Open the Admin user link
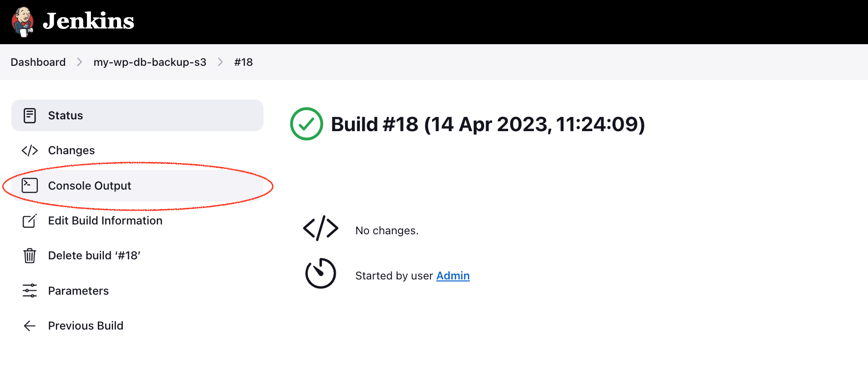Screen dimensions: 868x389 point(453,276)
